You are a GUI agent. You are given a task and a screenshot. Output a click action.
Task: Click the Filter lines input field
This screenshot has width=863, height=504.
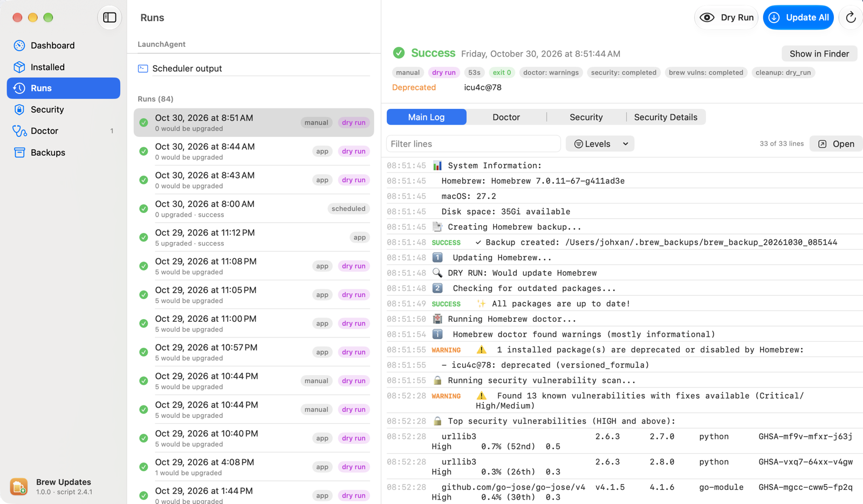pyautogui.click(x=474, y=144)
